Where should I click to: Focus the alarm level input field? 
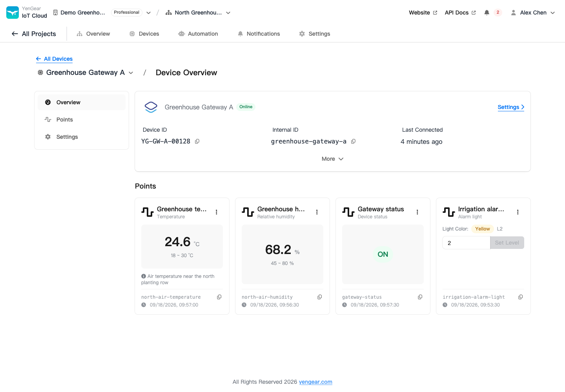pos(466,243)
